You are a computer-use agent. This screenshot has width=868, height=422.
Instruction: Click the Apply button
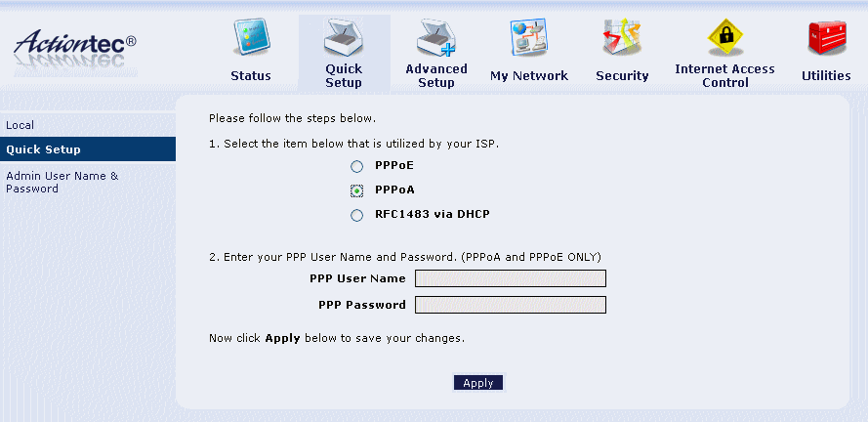coord(478,383)
